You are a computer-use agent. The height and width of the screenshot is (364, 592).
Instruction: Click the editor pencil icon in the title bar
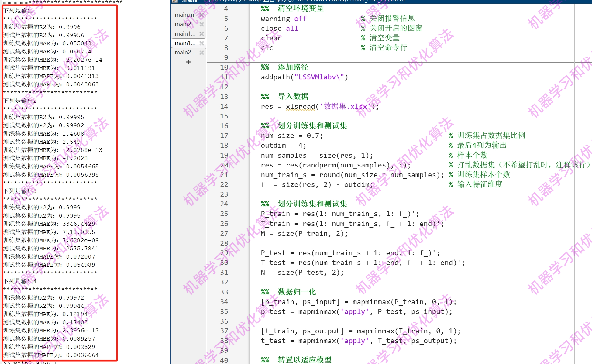tap(175, 1)
